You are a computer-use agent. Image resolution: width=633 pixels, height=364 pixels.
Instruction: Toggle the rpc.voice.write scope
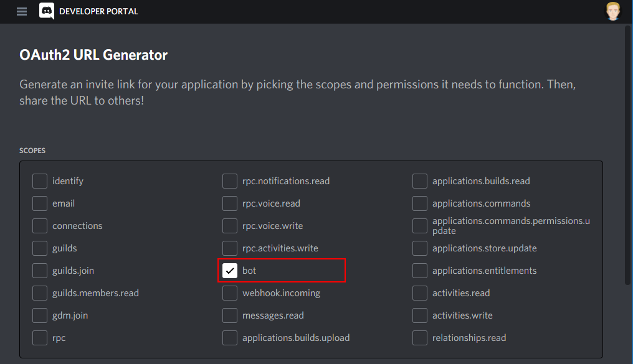(230, 226)
